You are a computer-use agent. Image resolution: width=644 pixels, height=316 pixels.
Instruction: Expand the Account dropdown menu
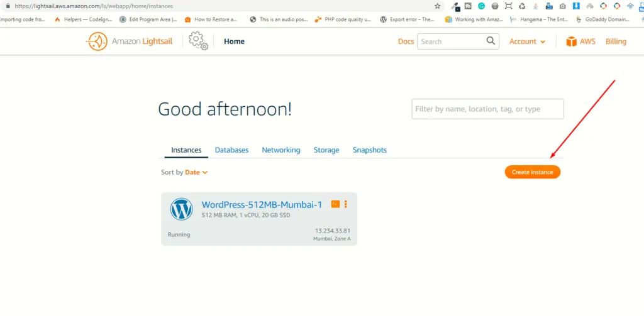coord(527,41)
